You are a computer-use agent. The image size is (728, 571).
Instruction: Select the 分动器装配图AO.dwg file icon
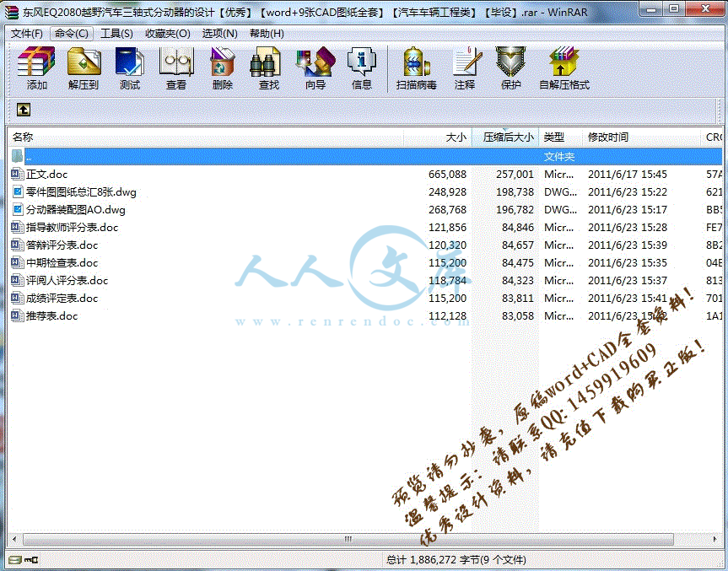(17, 209)
